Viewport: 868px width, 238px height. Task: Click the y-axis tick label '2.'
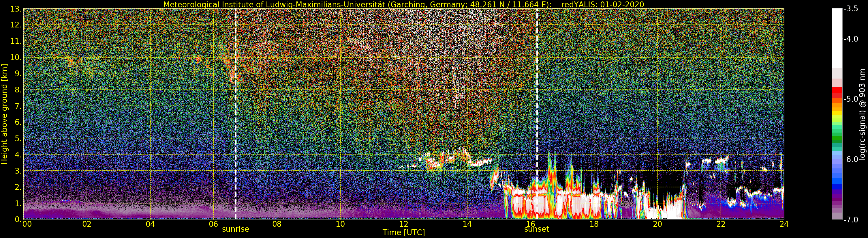[18, 187]
